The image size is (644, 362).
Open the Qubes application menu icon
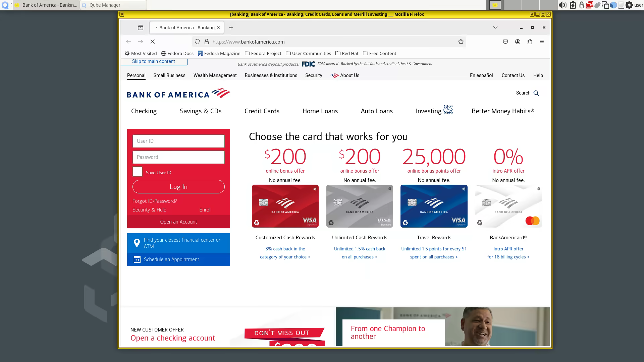pos(5,5)
